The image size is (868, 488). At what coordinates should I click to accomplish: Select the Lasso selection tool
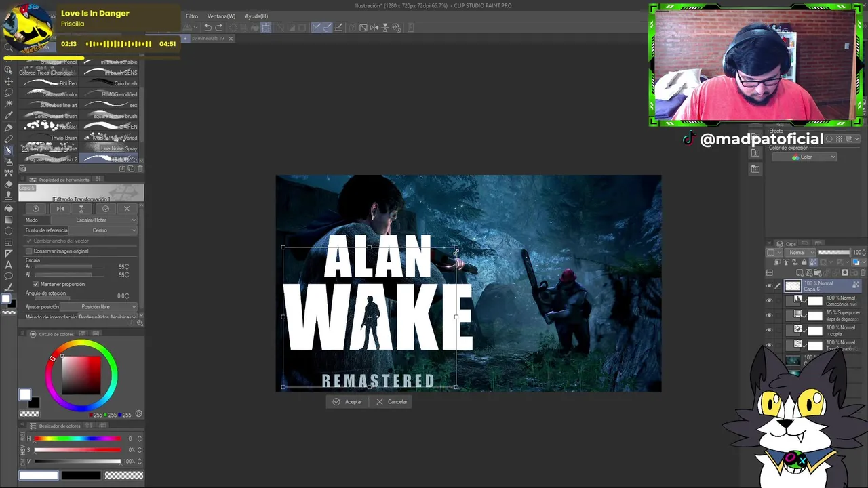coord(8,93)
